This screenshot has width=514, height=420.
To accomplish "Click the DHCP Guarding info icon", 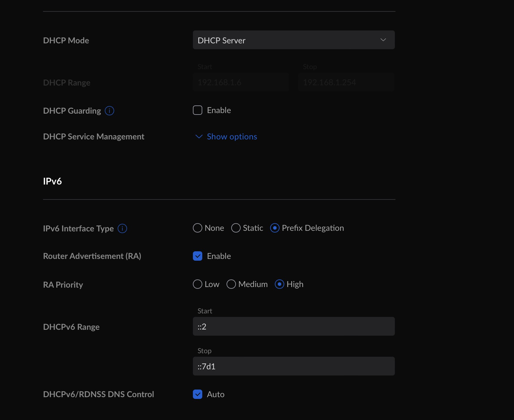I will click(x=109, y=111).
